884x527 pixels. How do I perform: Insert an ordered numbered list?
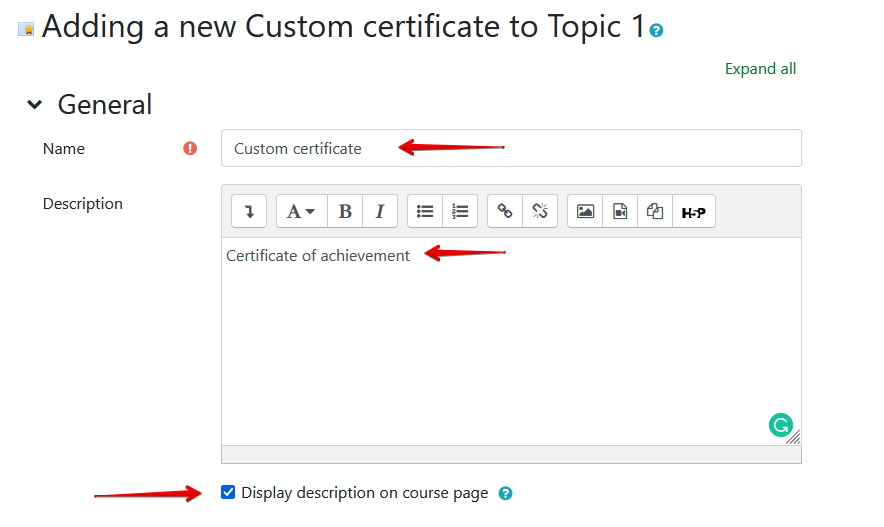[x=460, y=211]
